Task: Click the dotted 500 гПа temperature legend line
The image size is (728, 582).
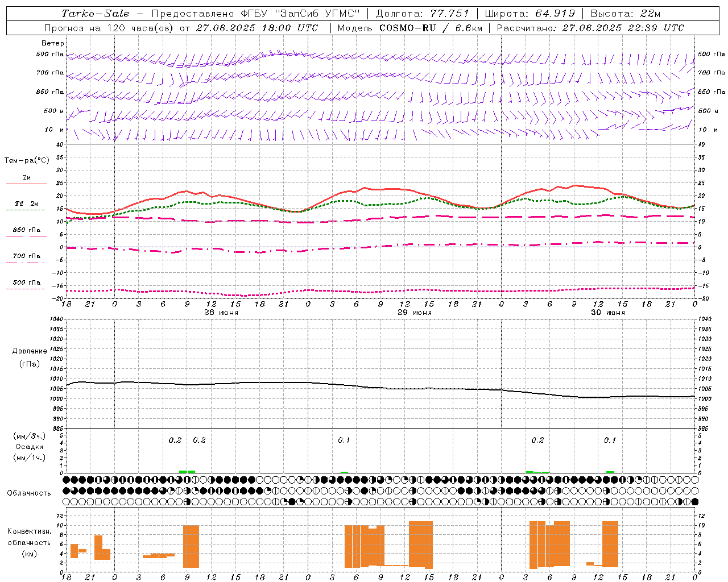Action: (x=25, y=289)
